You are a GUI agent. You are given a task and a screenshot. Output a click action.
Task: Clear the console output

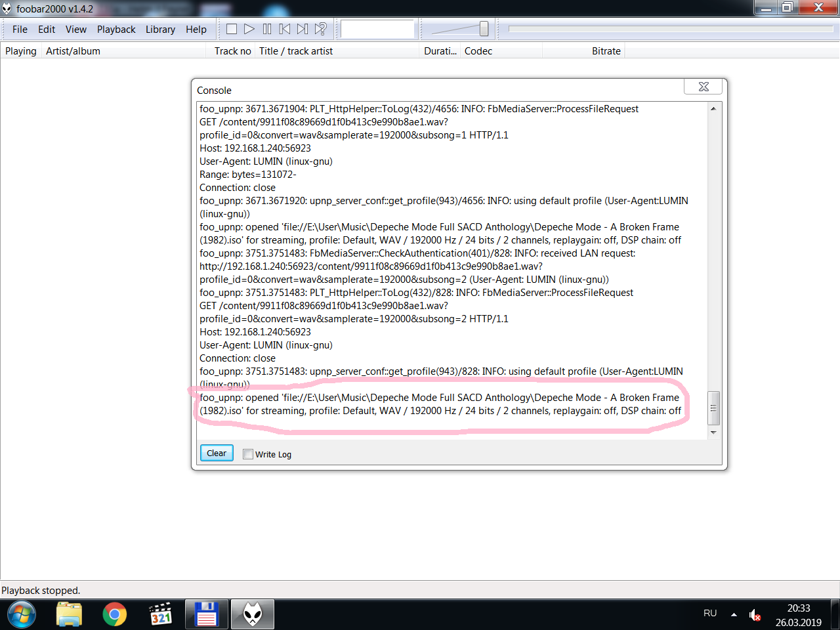point(217,453)
